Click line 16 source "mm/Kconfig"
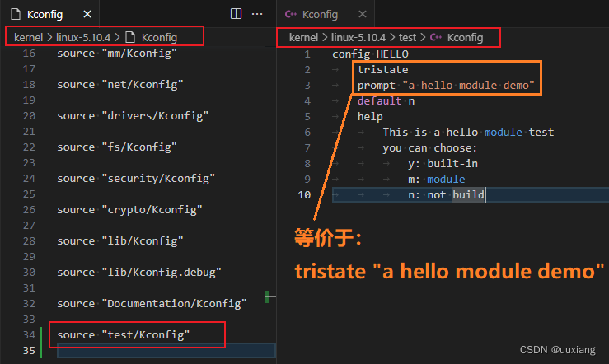The image size is (609, 364). point(117,54)
